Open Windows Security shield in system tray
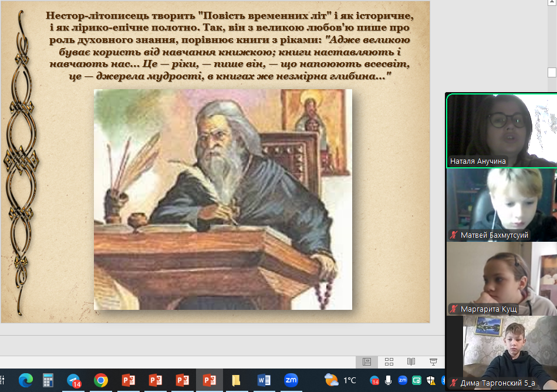The image size is (557, 392). click(x=431, y=381)
